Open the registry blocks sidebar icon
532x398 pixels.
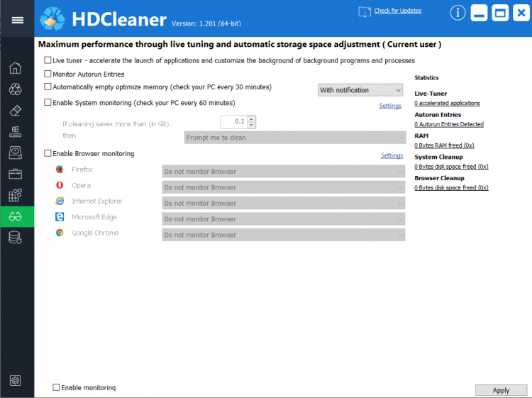[16, 132]
